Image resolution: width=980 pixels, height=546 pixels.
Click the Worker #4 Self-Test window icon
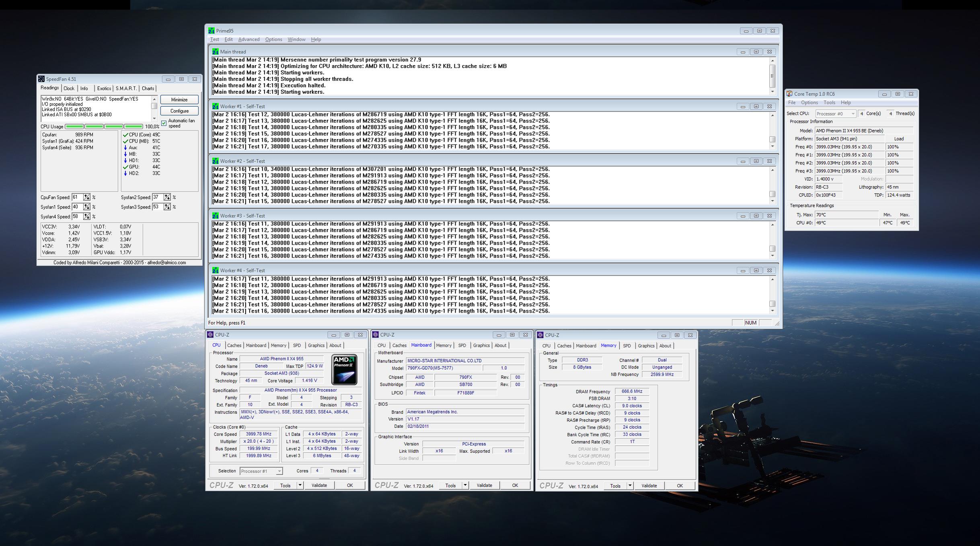click(215, 270)
